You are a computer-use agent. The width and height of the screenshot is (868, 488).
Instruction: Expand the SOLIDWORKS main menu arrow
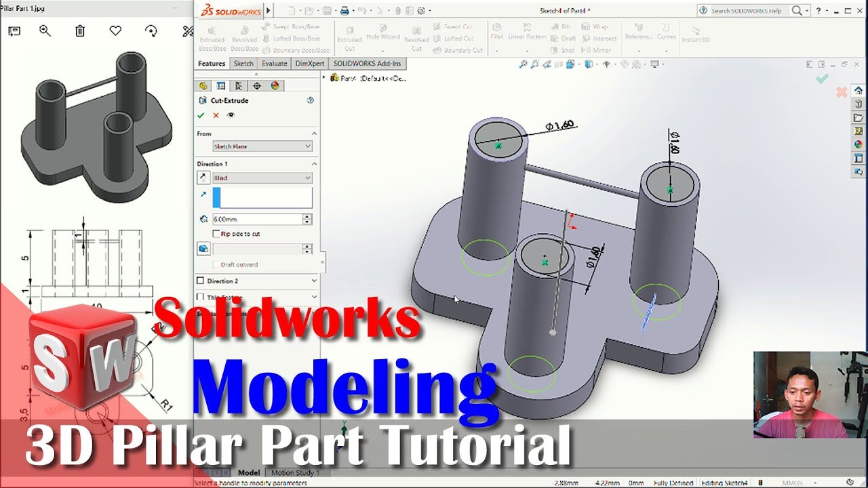coord(269,10)
